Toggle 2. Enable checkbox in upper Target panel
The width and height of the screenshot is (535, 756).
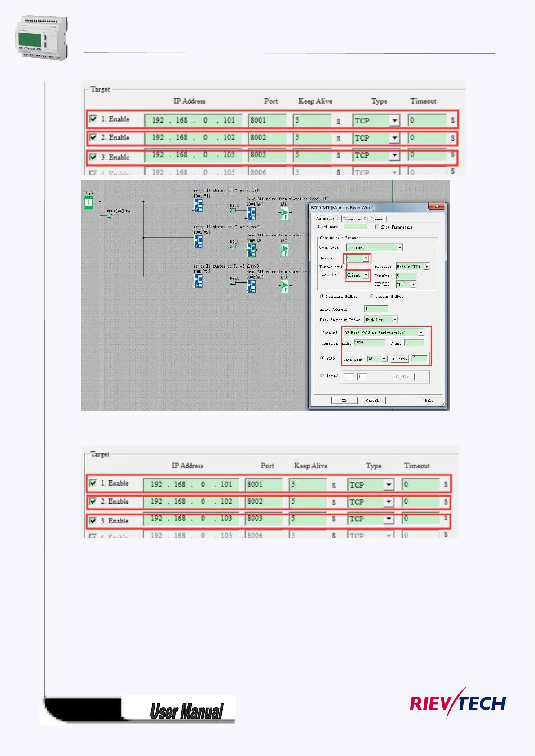(x=93, y=137)
